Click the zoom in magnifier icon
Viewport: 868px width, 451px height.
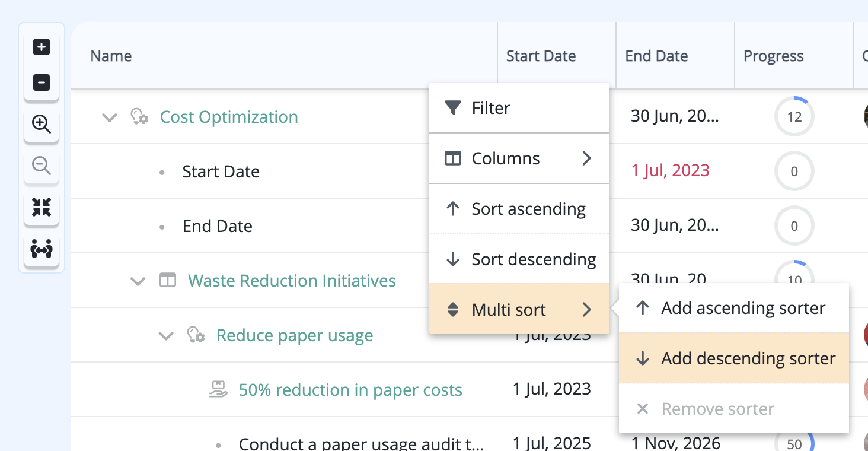click(x=42, y=124)
